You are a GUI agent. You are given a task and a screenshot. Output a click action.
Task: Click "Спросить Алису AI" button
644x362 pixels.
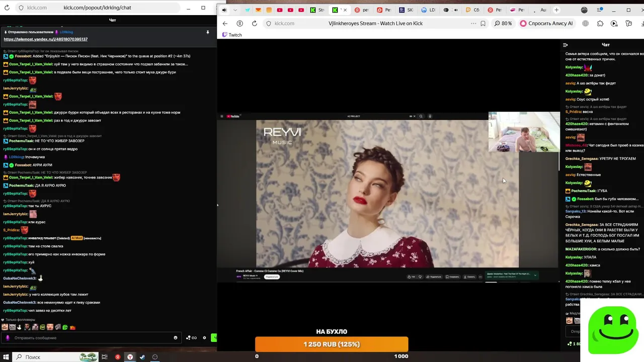(x=546, y=23)
